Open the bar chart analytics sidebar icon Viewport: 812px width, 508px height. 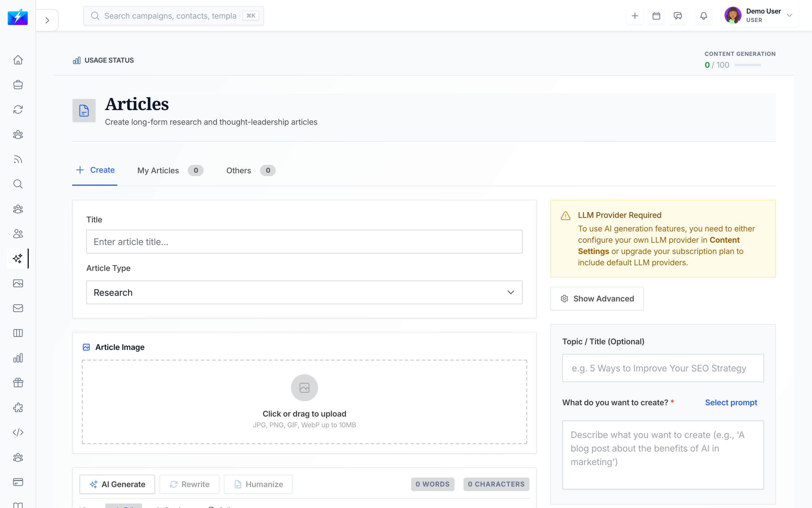18,358
